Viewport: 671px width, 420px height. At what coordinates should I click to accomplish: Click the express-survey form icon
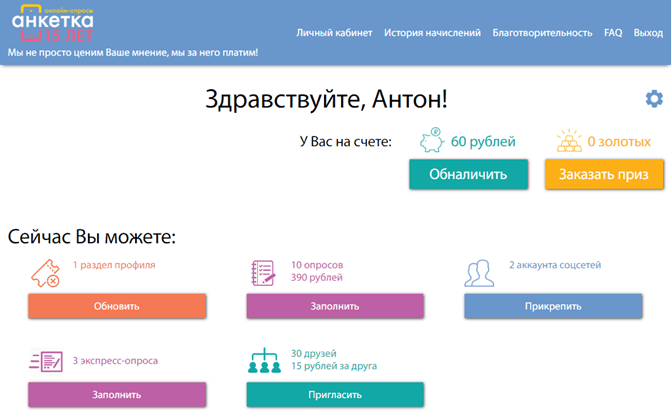click(x=46, y=362)
